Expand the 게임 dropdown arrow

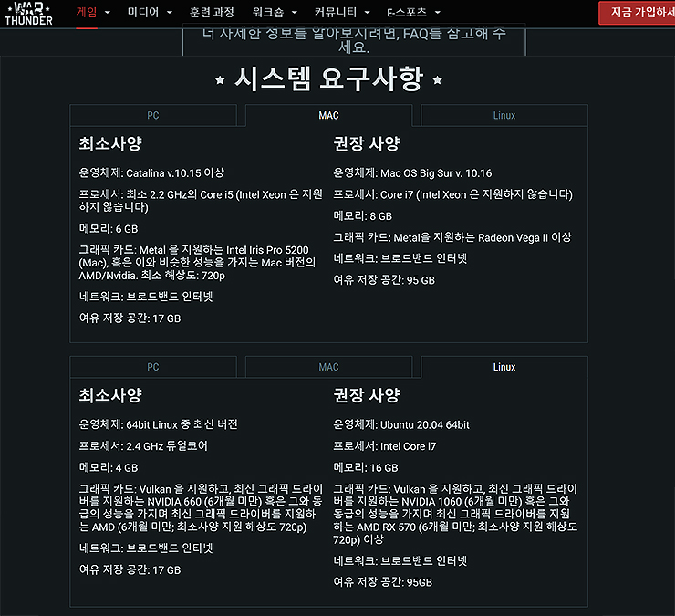click(108, 13)
